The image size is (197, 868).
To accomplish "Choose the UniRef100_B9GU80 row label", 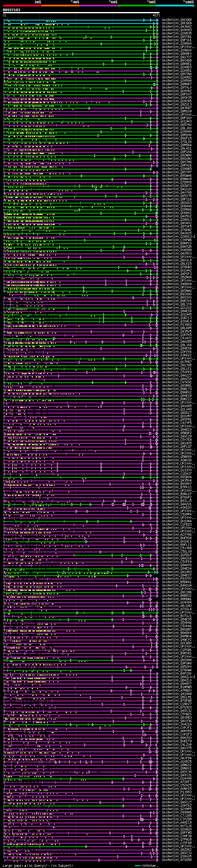I will pyautogui.click(x=177, y=159).
